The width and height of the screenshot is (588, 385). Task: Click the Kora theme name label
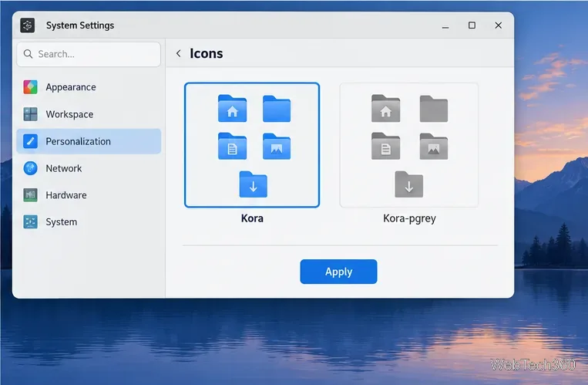coord(252,218)
